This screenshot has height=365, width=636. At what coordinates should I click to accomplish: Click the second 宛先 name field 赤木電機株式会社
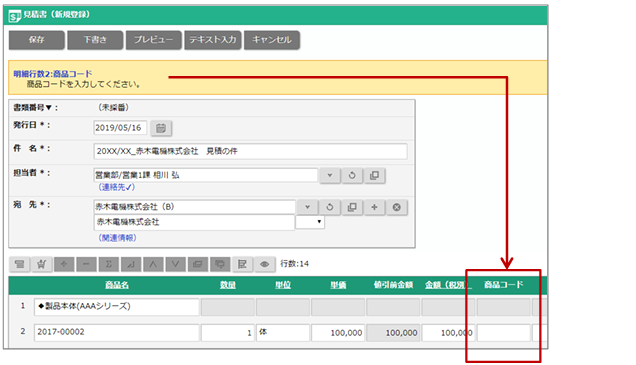click(194, 222)
